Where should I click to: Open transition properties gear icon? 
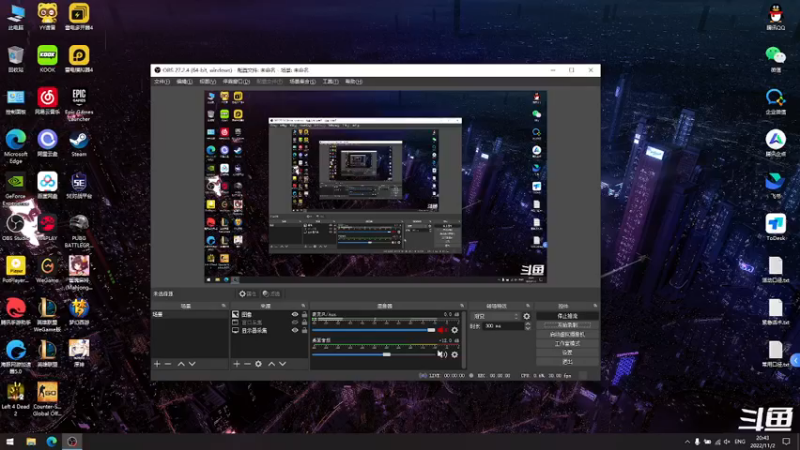pos(527,316)
